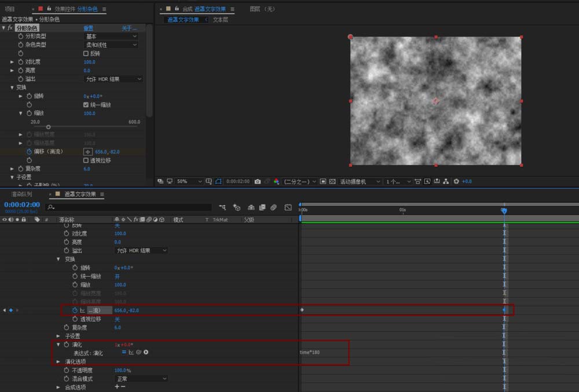Tick the 透视位移 checkbox
The image size is (579, 392).
coord(86,160)
